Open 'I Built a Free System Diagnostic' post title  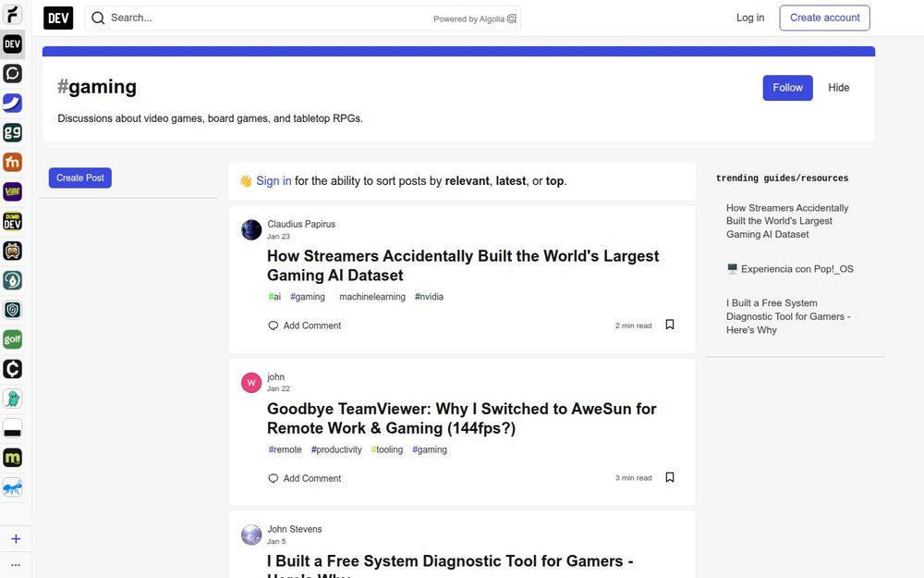click(x=450, y=565)
